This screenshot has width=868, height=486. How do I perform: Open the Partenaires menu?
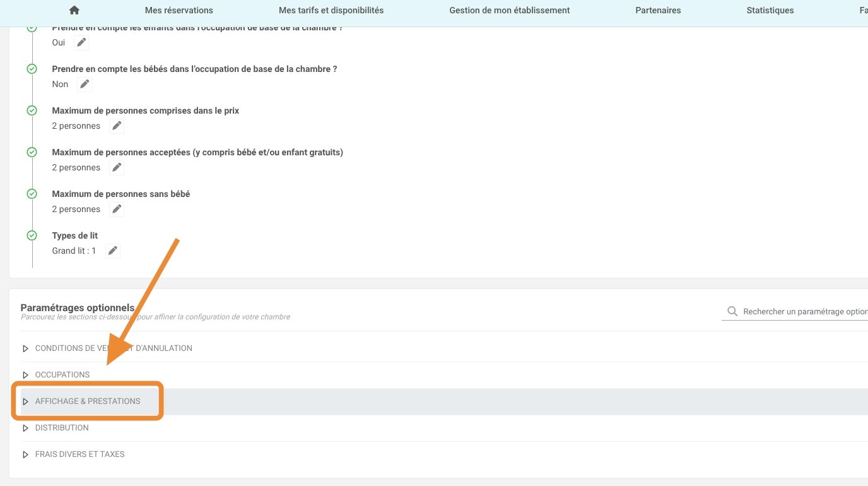(658, 10)
